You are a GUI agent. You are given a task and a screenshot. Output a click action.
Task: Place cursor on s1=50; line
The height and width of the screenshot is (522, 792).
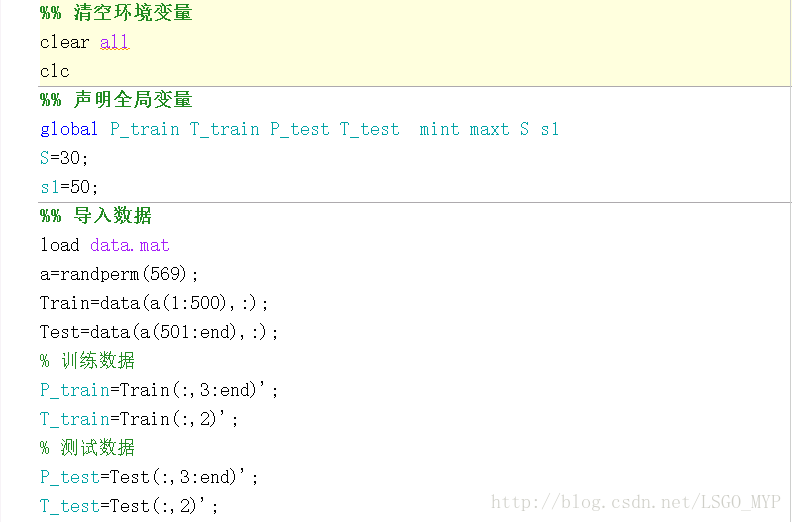coord(69,187)
